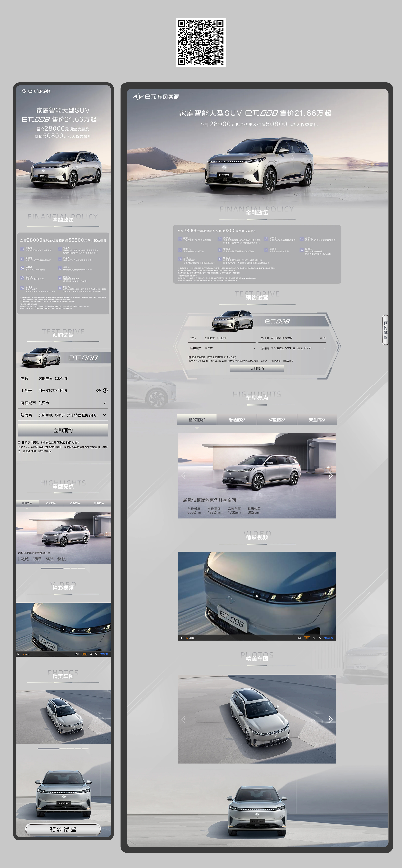The width and height of the screenshot is (402, 868).
Task: Uncheck privacy agreement checkbox in desktop form
Action: (190, 357)
